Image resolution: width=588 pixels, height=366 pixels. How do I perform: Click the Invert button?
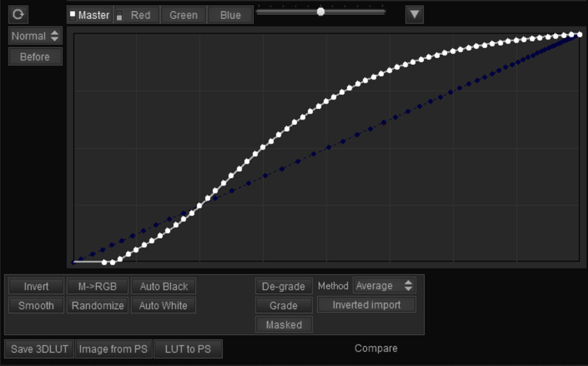(x=36, y=286)
